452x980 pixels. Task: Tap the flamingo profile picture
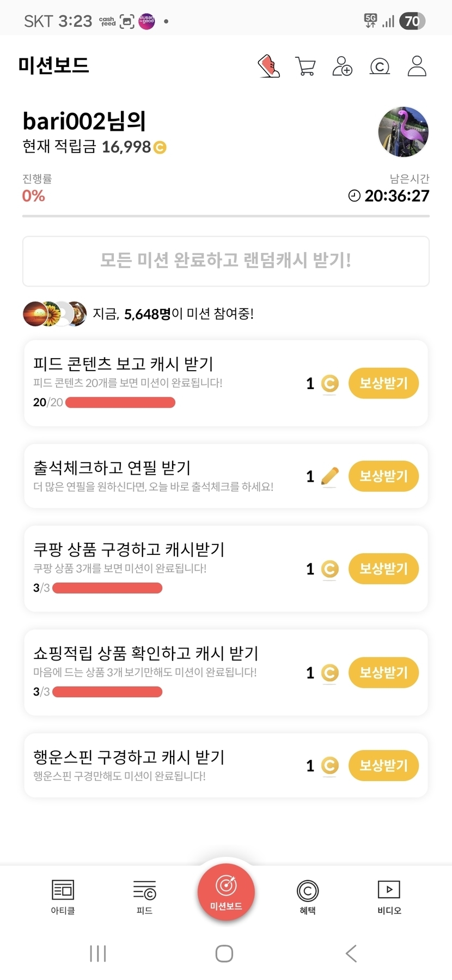pos(404,132)
